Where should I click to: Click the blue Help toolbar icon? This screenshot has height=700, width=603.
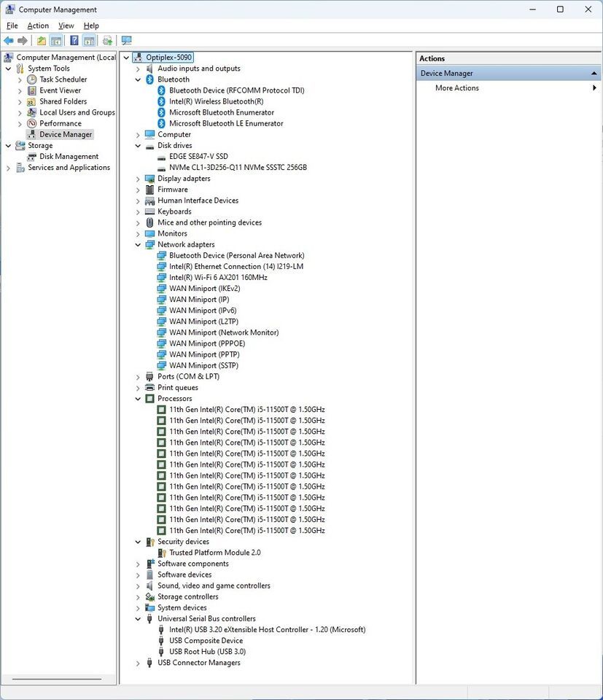pos(74,41)
